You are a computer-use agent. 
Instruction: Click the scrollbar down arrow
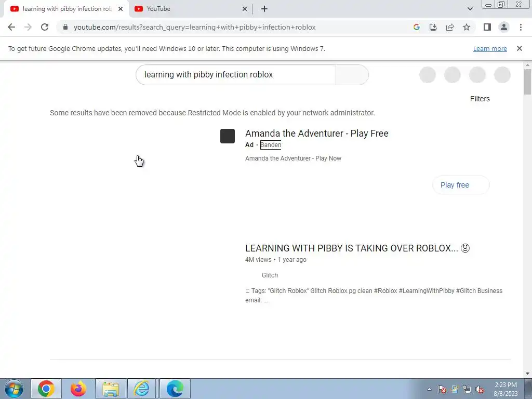pyautogui.click(x=527, y=373)
